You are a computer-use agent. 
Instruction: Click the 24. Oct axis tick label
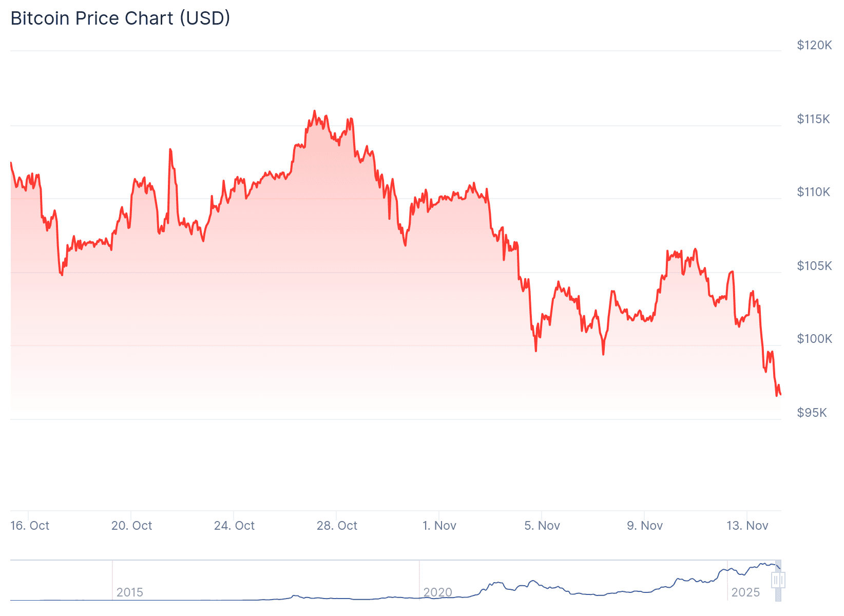pyautogui.click(x=235, y=526)
